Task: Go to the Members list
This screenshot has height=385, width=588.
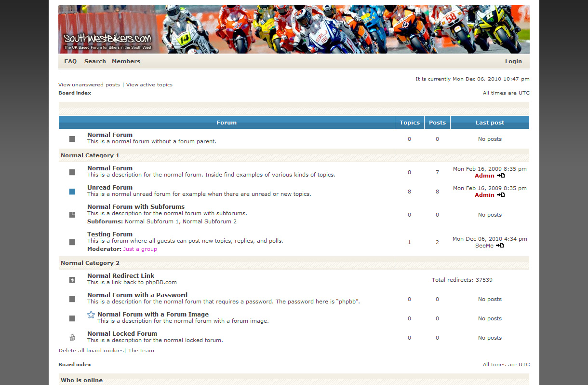Action: click(x=126, y=61)
